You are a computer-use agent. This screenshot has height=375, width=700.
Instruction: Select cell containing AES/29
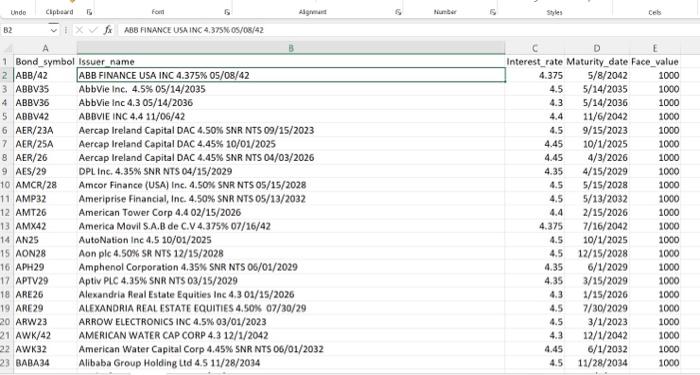pyautogui.click(x=45, y=171)
